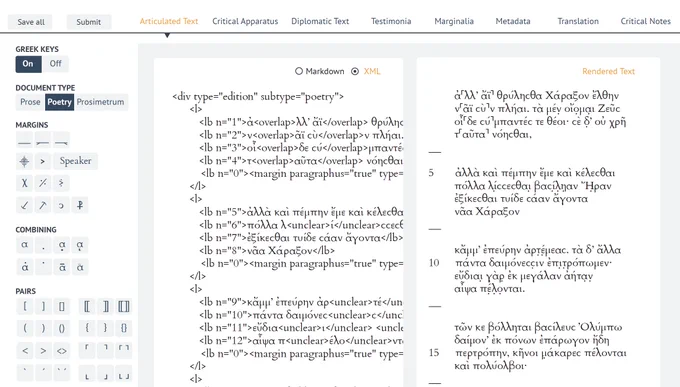The height and width of the screenshot is (387, 680).
Task: Insert diple sign in Margins section
Action: [42, 161]
